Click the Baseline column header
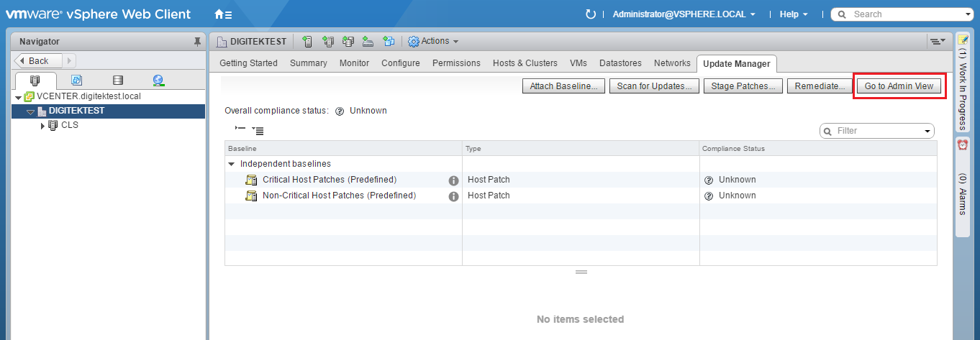980x340 pixels. click(x=343, y=149)
